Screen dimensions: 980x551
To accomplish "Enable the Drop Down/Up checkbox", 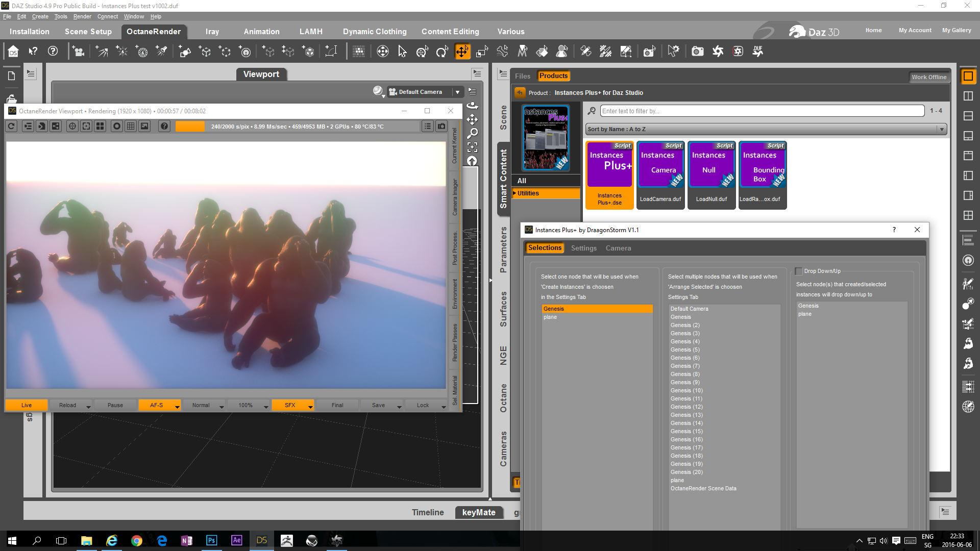I will pos(799,271).
